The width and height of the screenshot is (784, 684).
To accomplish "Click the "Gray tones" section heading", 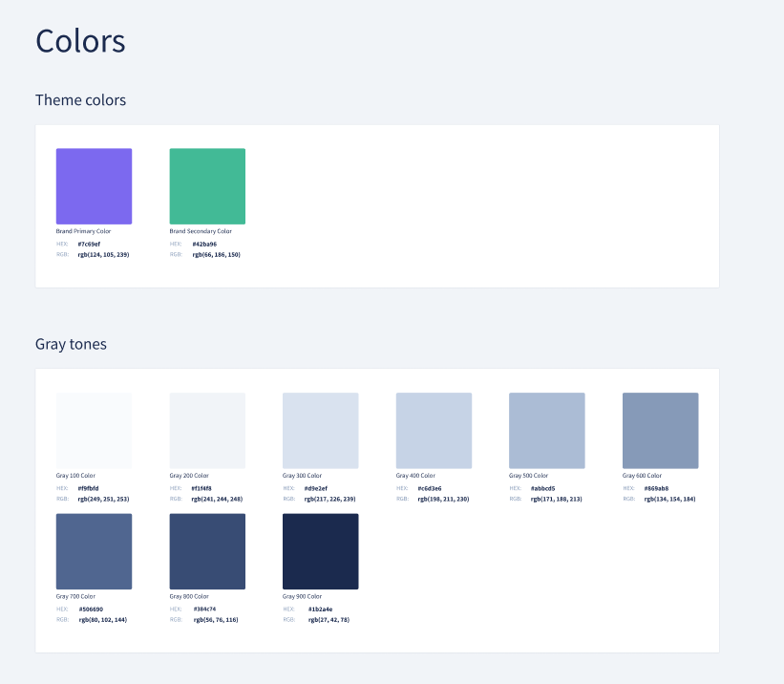I will tap(71, 344).
